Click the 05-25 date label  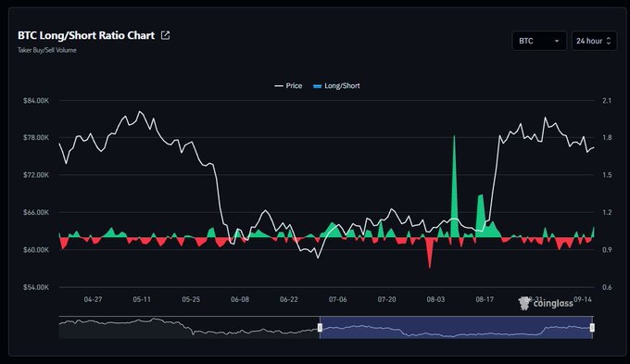(191, 299)
